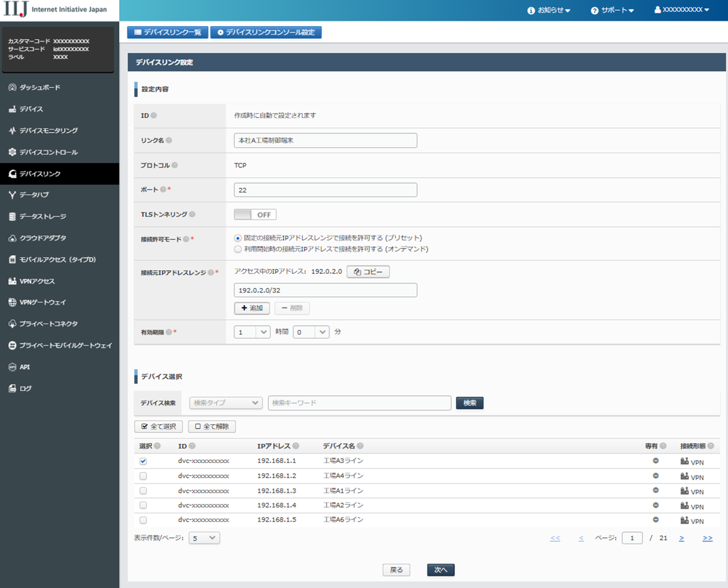This screenshot has height=588, width=728.
Task: Expand the 表示件数/ページ dropdown
Action: tap(203, 538)
